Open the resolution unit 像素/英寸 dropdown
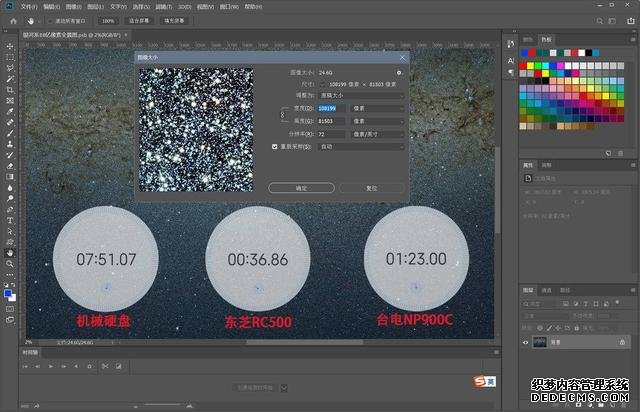This screenshot has width=640, height=412. [378, 134]
